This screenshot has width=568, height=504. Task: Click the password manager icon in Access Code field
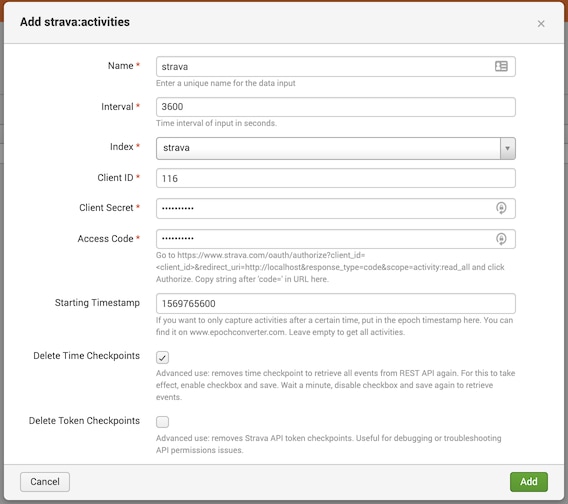[x=501, y=239]
